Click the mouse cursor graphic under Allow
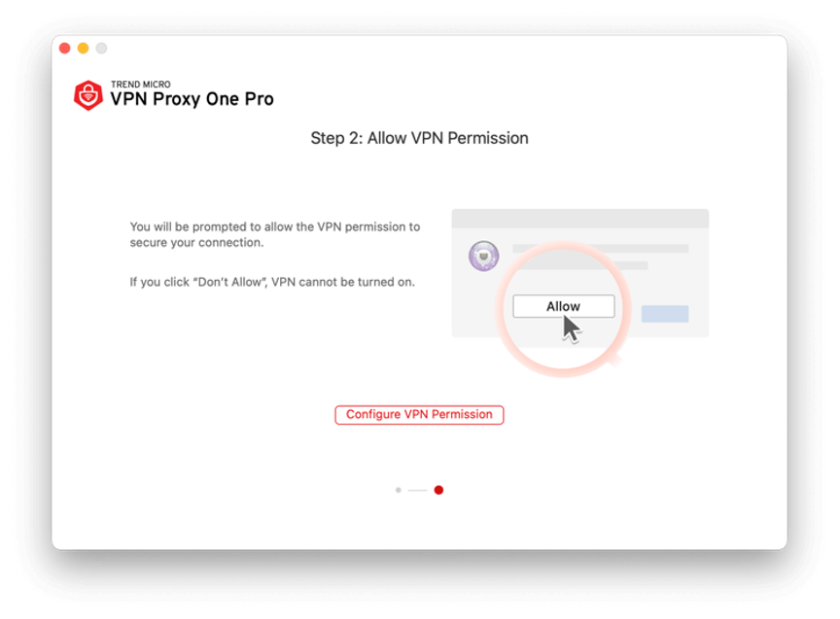This screenshot has height=619, width=840. click(572, 328)
